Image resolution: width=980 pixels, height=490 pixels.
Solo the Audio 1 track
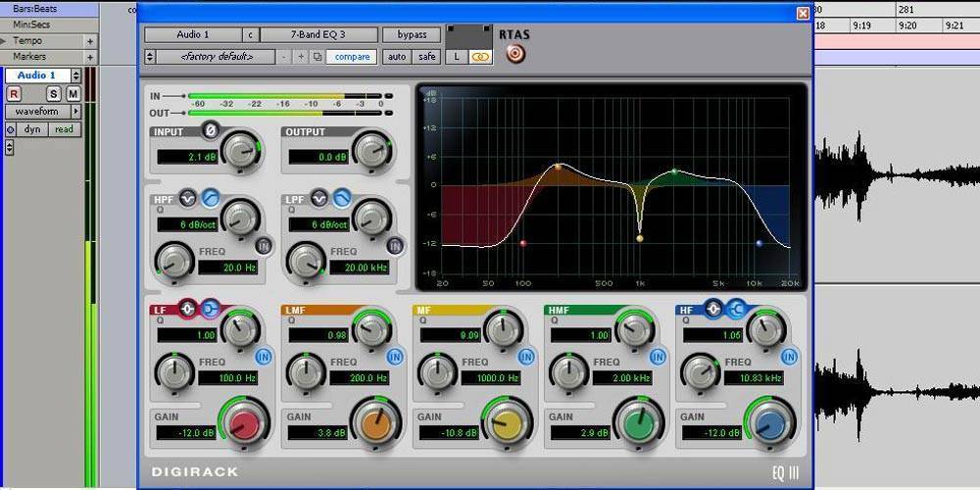click(x=54, y=94)
